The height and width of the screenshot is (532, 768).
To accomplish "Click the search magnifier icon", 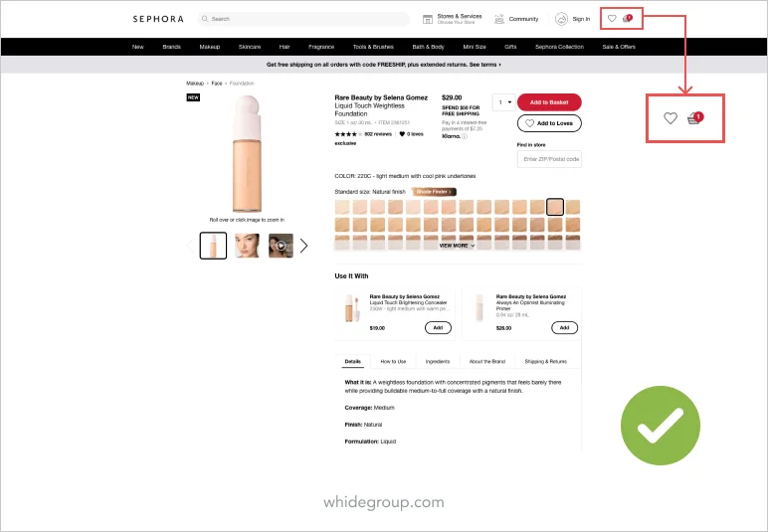I will [x=205, y=19].
